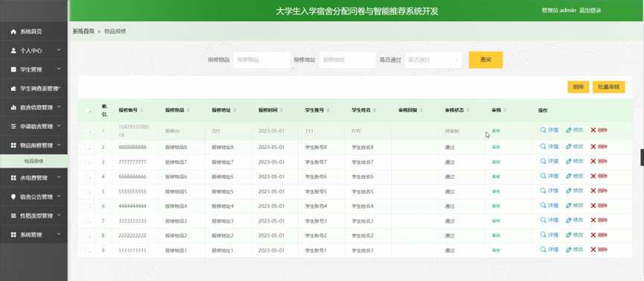The image size is (644, 281).
Task: Click the grid icon beside 物品报修管理
Action: [x=13, y=145]
